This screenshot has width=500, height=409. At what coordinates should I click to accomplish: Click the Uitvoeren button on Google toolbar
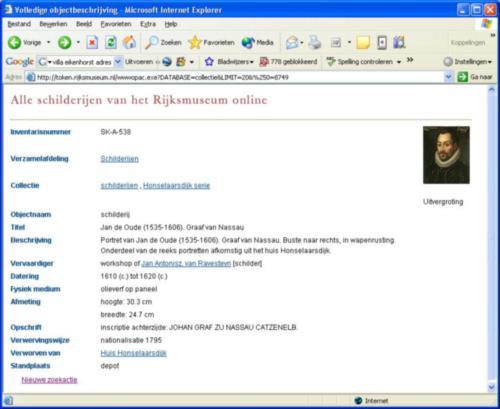(x=139, y=62)
